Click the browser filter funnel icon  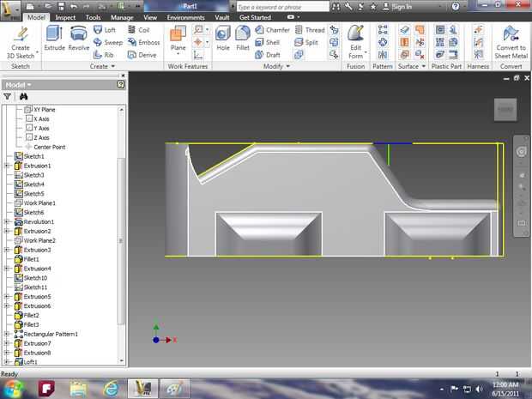[x=7, y=97]
